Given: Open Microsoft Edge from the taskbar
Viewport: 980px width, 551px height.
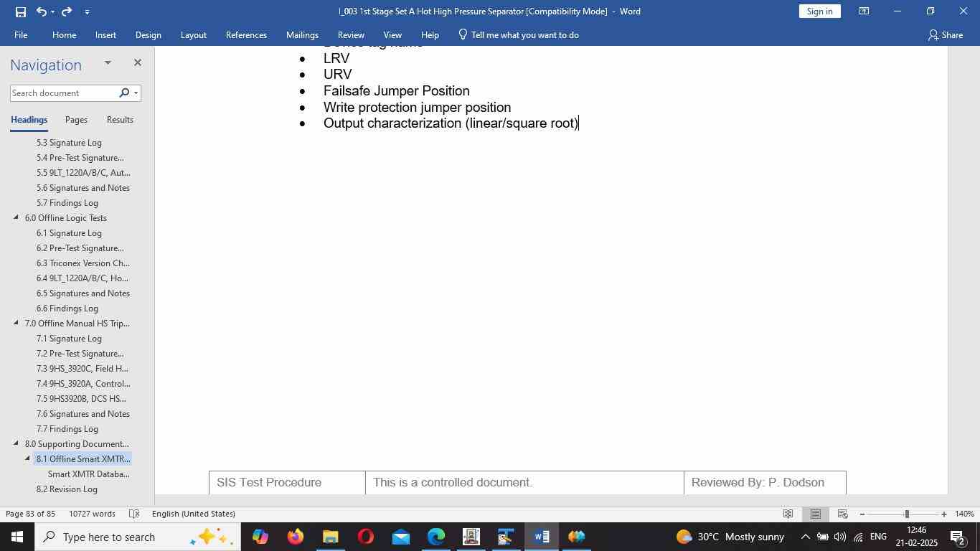Looking at the screenshot, I should click(435, 537).
